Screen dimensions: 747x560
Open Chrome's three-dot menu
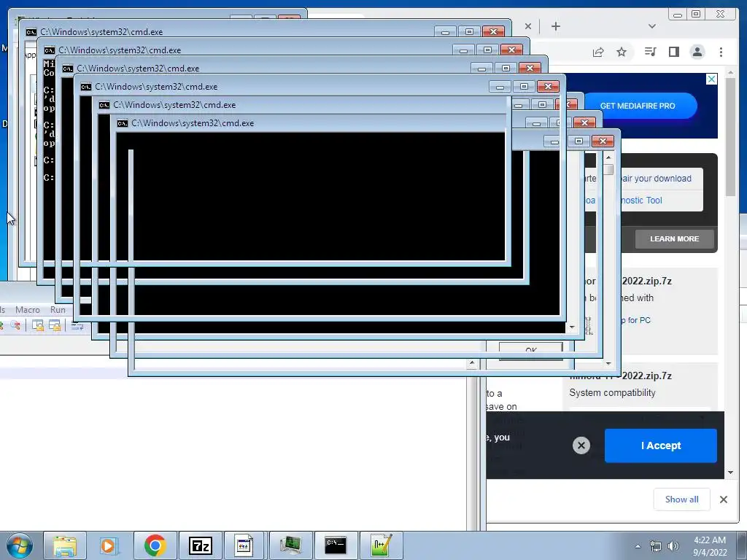(x=721, y=52)
